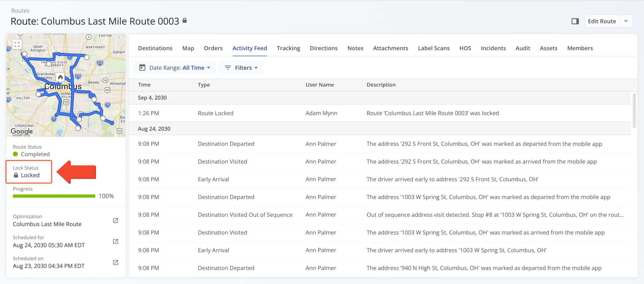644x284 pixels.
Task: Open the Directions tab
Action: [x=324, y=48]
